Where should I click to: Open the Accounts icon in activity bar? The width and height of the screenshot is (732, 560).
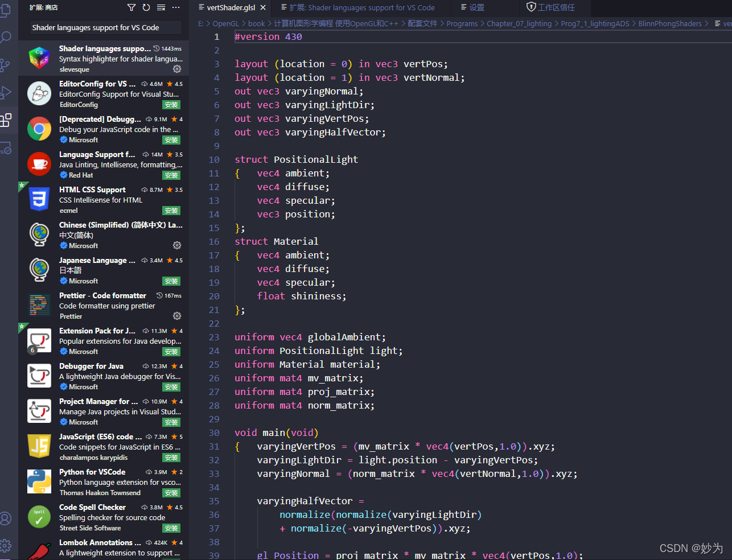click(x=5, y=518)
